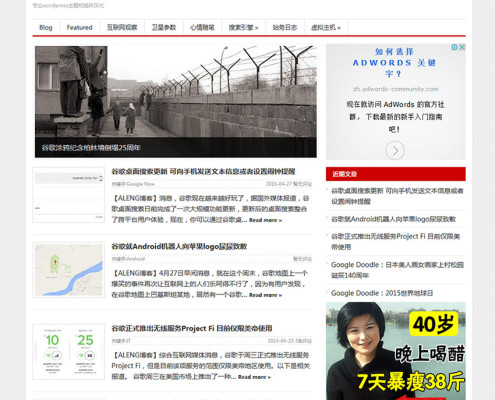
Task: Open article title 谷歌正式推出无线服务Project Fi
Action: click(192, 328)
